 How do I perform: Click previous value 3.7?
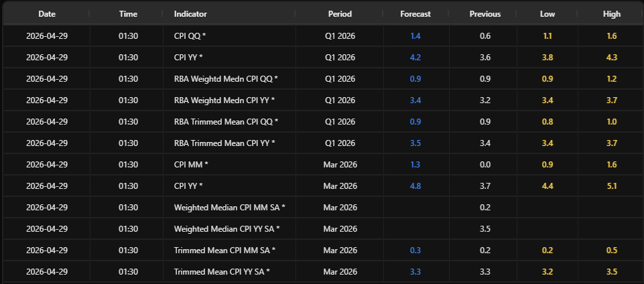tap(485, 186)
